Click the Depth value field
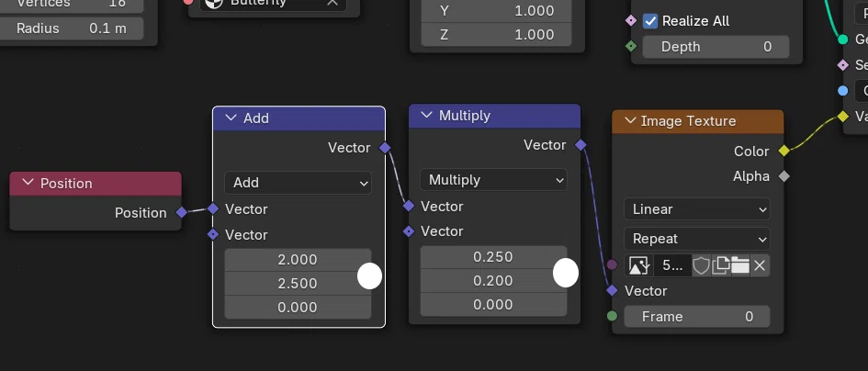Image resolution: width=868 pixels, height=371 pixels. tap(716, 47)
